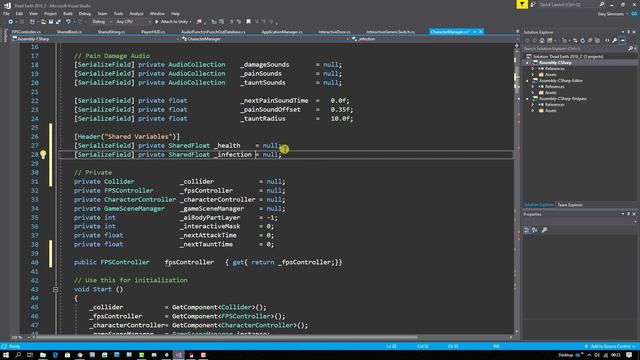
Task: Click the Save file toolbar icon
Action: pos(51,22)
